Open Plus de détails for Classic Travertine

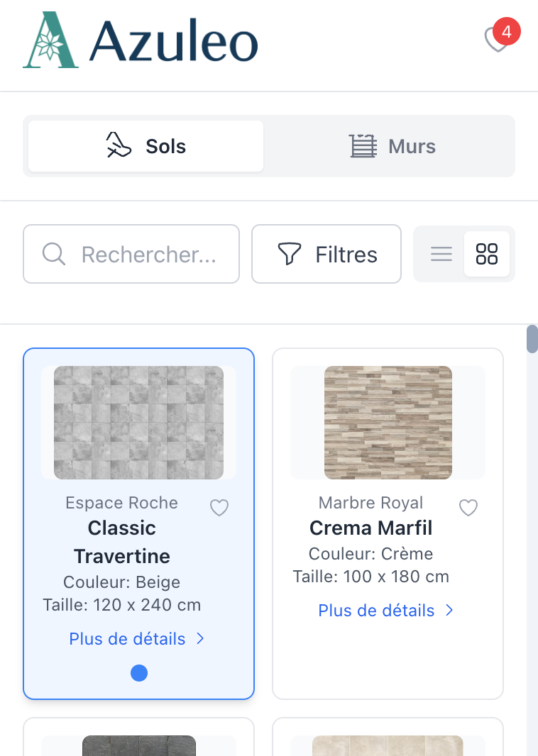[128, 639]
